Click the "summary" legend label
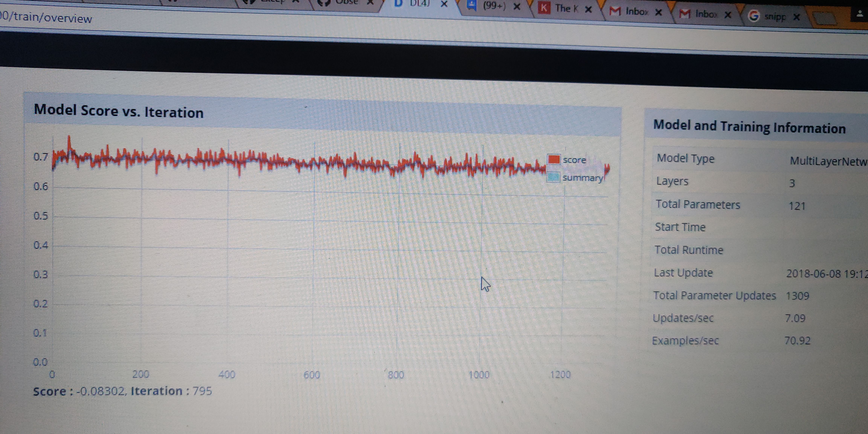The width and height of the screenshot is (868, 434). (x=583, y=178)
